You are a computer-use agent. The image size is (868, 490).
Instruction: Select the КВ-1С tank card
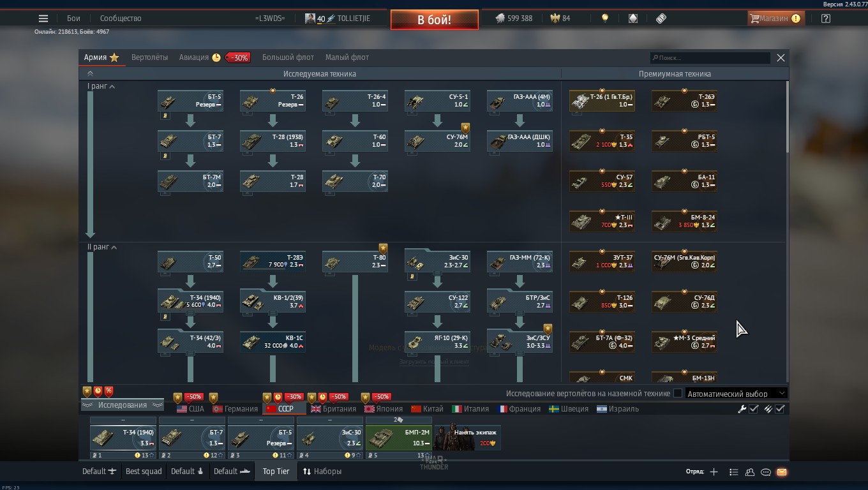pyautogui.click(x=273, y=342)
